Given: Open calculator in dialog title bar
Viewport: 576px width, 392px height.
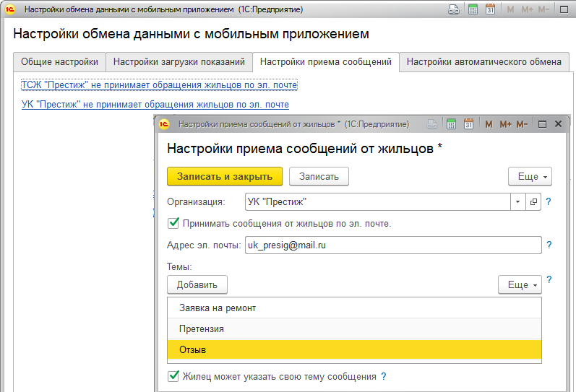Looking at the screenshot, I should 451,124.
